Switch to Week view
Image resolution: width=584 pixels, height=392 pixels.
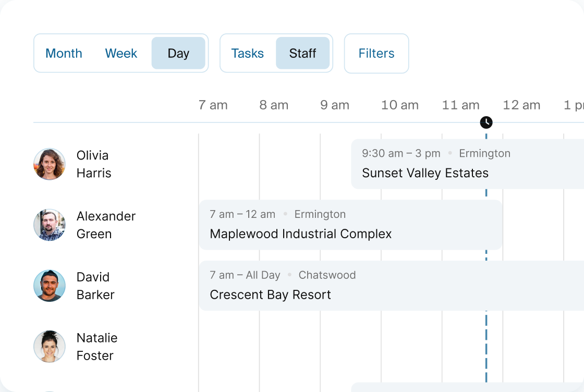[x=120, y=53]
